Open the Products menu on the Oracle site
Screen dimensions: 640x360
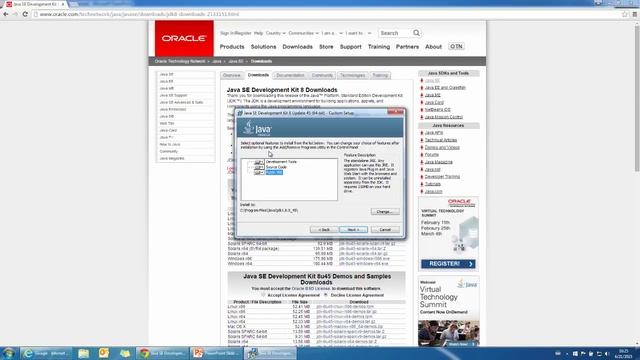coord(232,47)
